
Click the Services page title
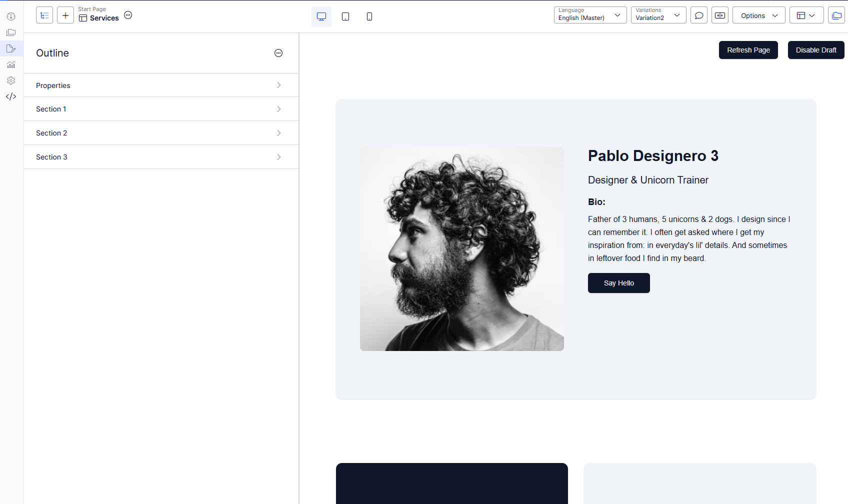coord(104,18)
